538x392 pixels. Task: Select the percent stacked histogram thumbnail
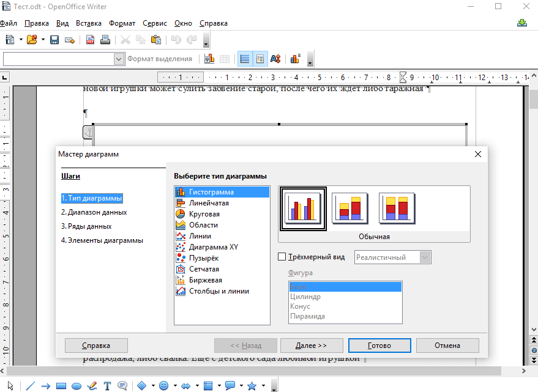[397, 209]
